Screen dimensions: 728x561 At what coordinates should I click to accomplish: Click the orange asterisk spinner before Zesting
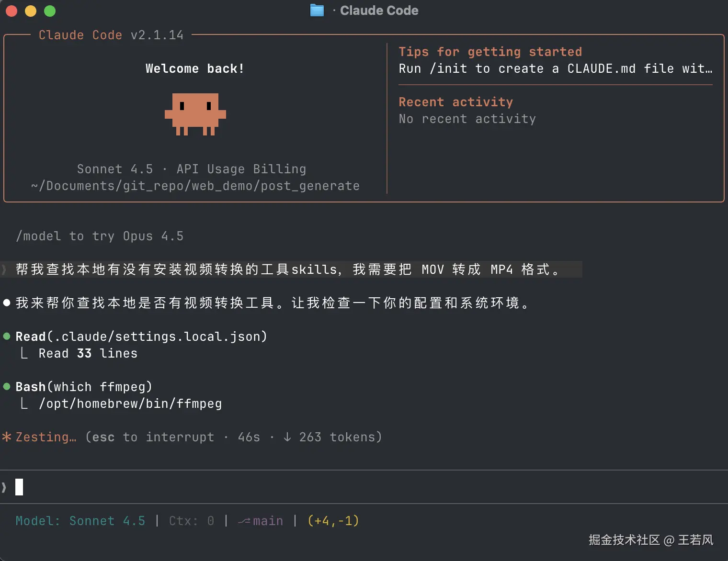click(x=7, y=437)
